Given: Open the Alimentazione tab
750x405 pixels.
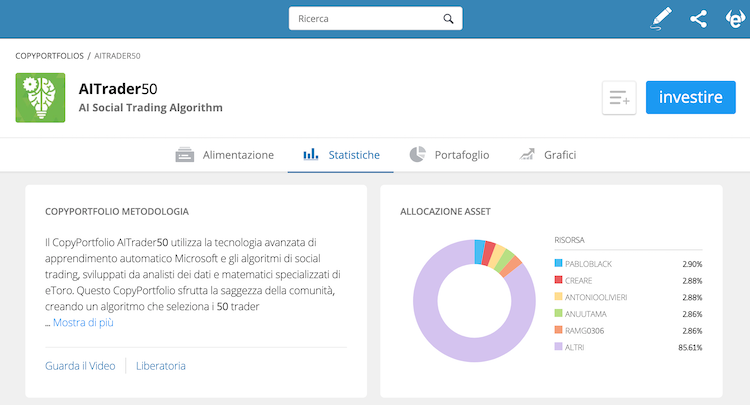Looking at the screenshot, I should click(x=225, y=155).
